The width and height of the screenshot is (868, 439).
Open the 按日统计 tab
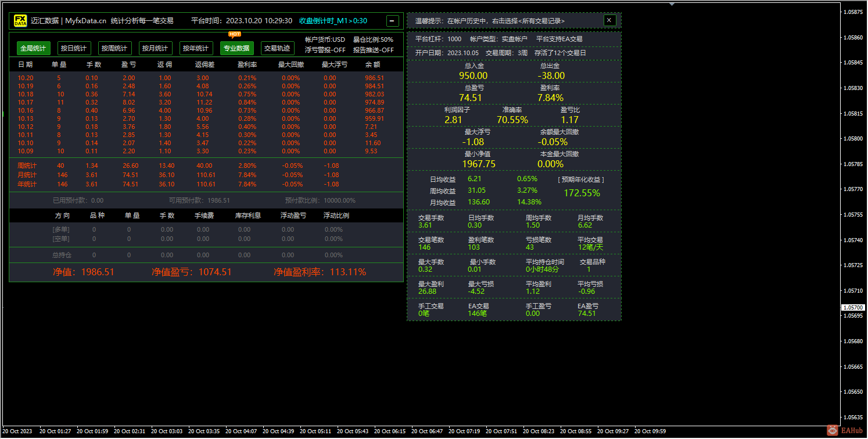(74, 48)
